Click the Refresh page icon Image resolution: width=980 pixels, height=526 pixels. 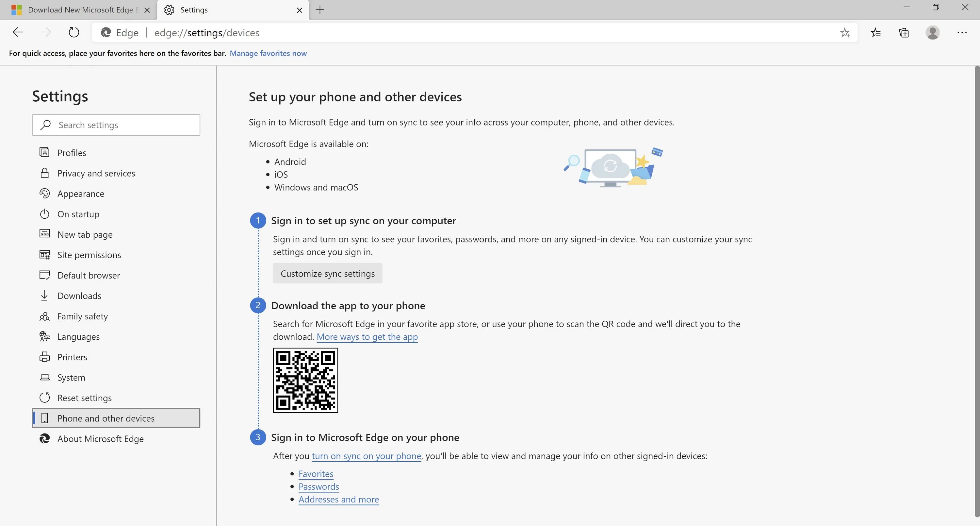(x=74, y=33)
